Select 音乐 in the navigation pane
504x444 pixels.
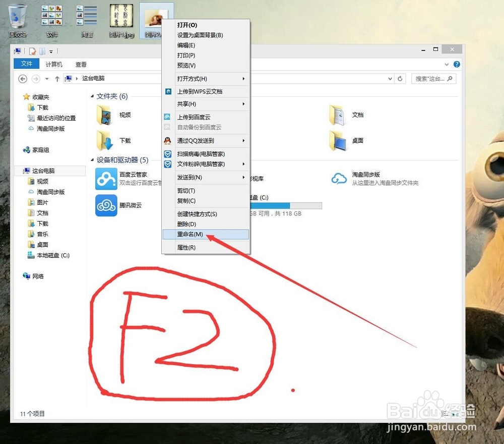42,234
